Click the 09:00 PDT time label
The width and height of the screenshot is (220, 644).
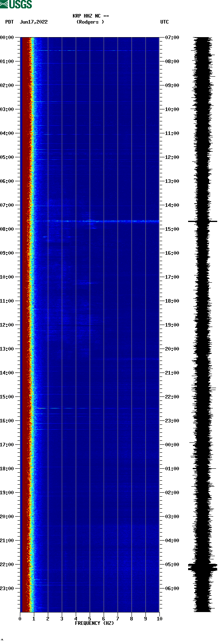coord(7,253)
